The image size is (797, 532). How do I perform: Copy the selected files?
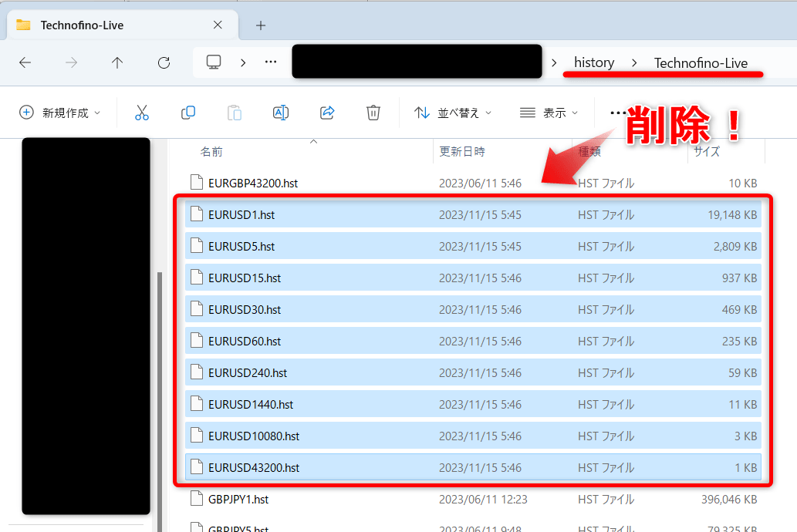point(187,113)
